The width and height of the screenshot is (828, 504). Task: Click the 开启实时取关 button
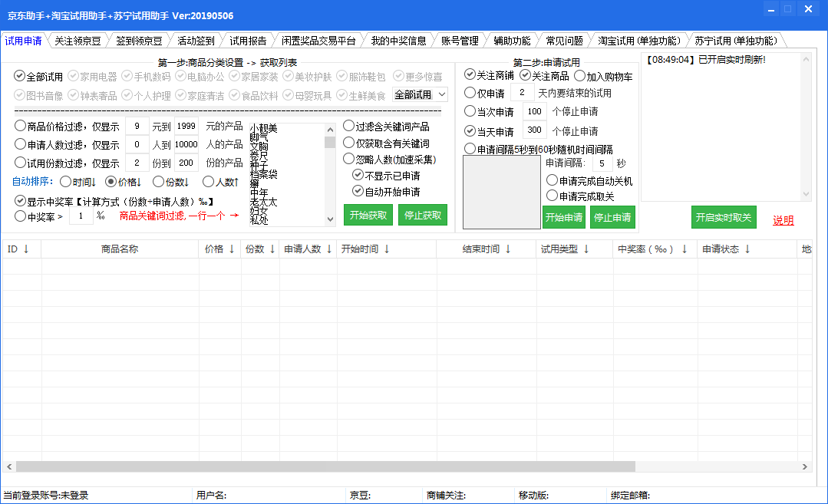click(x=724, y=217)
